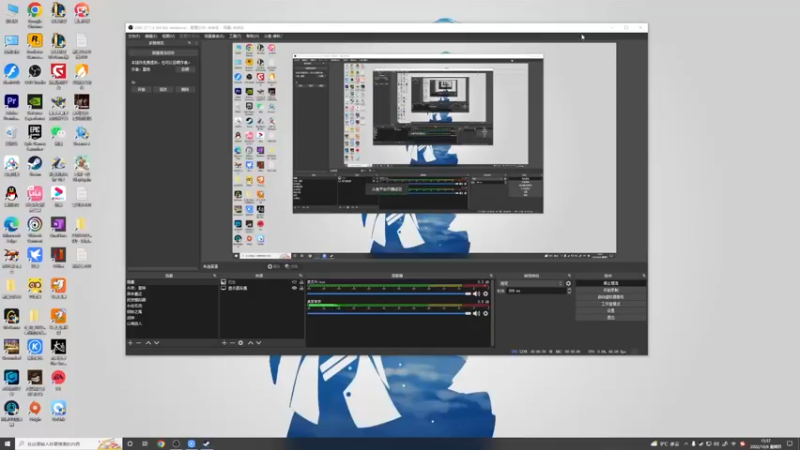Click the transition duration stepper arrows
This screenshot has height=450, width=800.
(x=569, y=291)
